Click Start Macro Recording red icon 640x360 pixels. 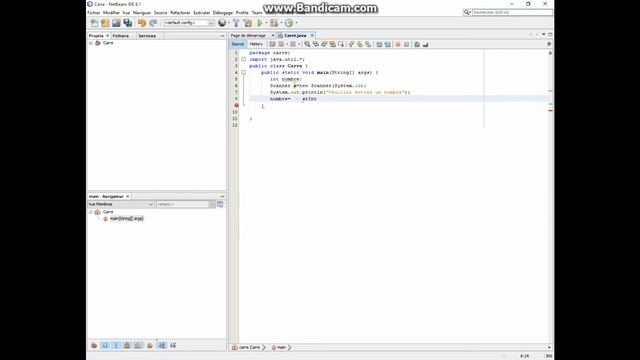click(398, 44)
